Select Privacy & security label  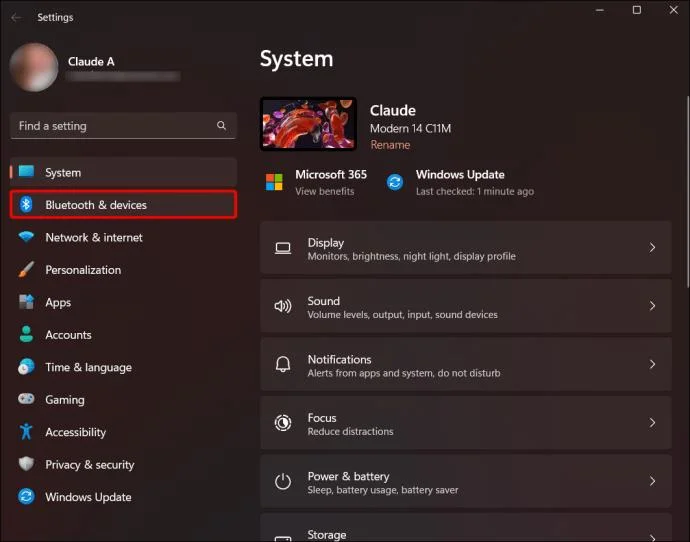click(90, 465)
